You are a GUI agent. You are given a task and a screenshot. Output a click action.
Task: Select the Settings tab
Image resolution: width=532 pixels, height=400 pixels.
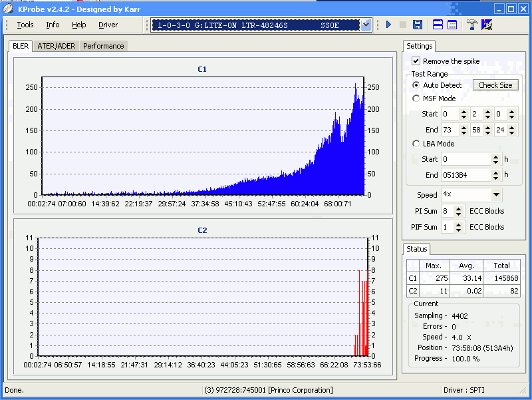(x=420, y=46)
